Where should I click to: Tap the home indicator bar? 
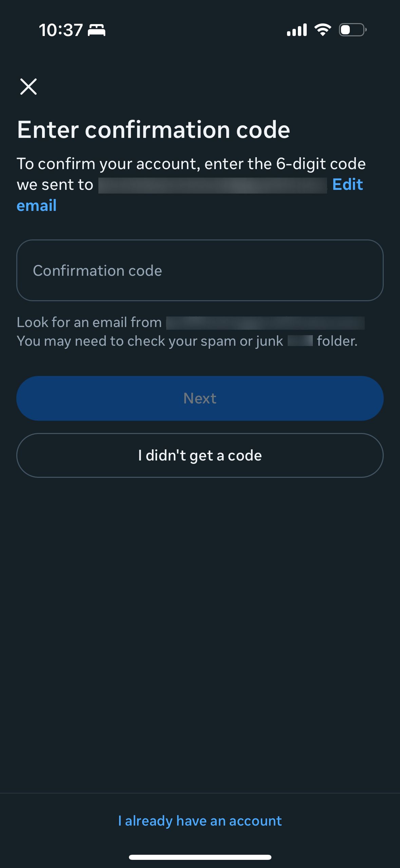pos(200,857)
